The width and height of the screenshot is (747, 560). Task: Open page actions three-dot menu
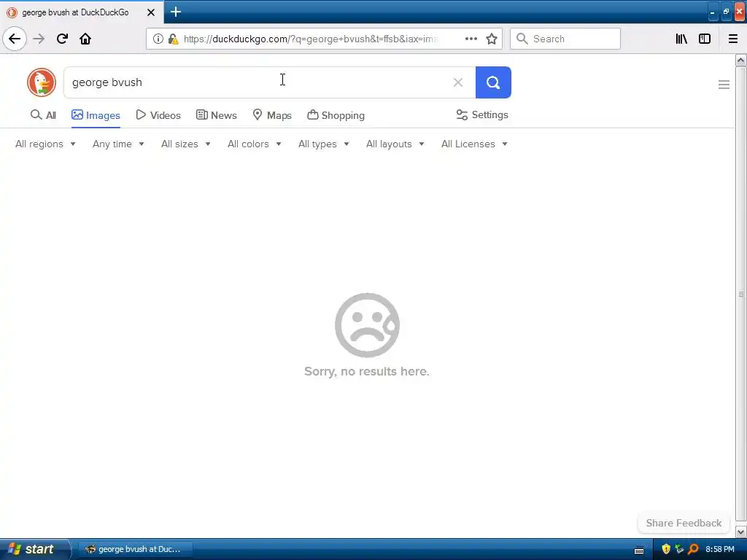point(471,39)
